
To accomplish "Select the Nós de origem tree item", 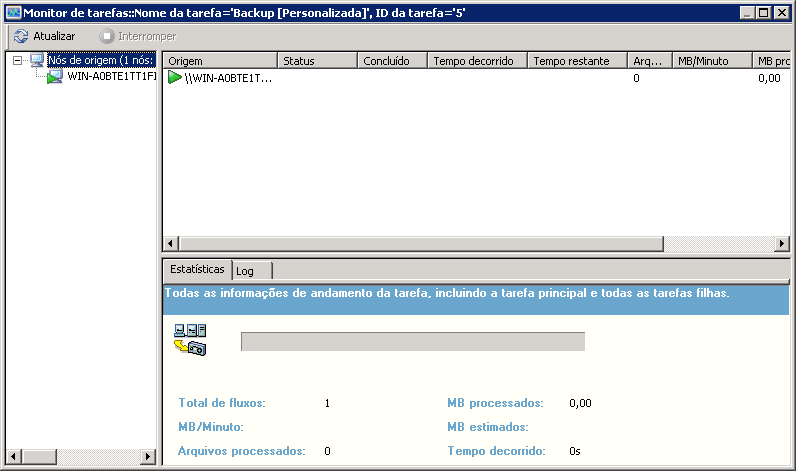I will click(101, 60).
